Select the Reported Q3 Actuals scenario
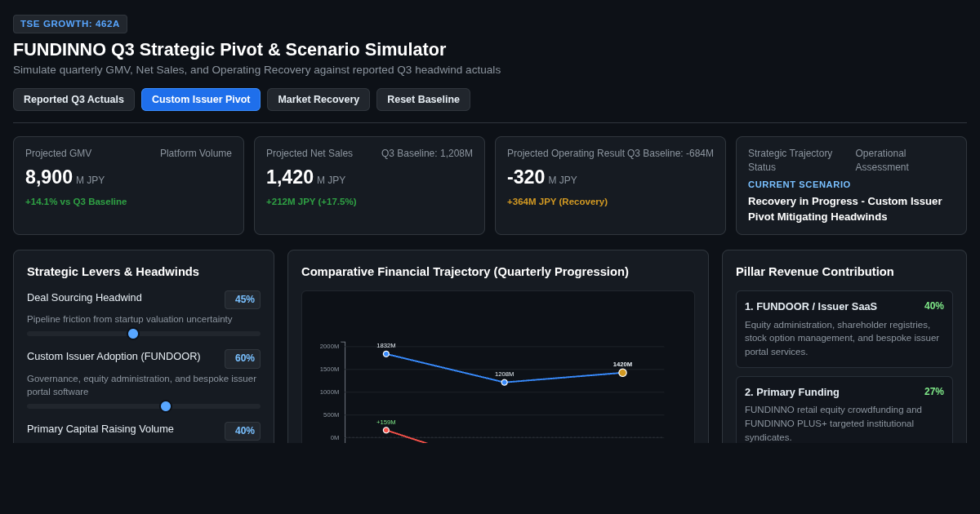The width and height of the screenshot is (980, 514). (x=73, y=100)
